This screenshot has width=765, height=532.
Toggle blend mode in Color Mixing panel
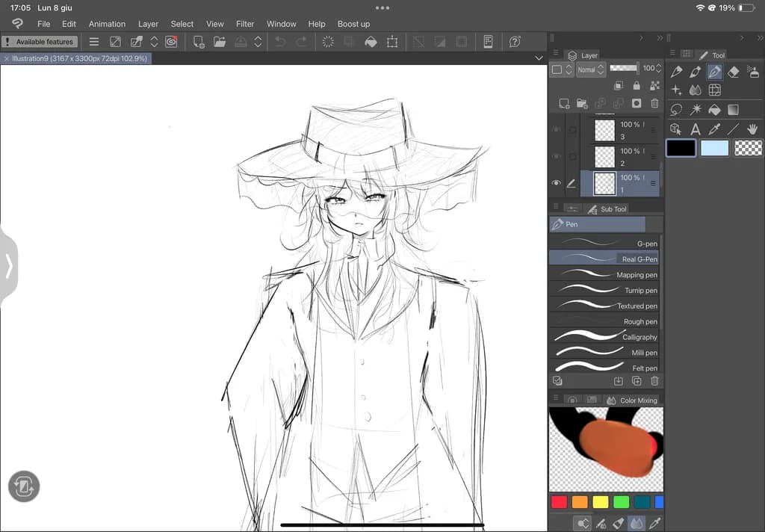click(x=637, y=523)
